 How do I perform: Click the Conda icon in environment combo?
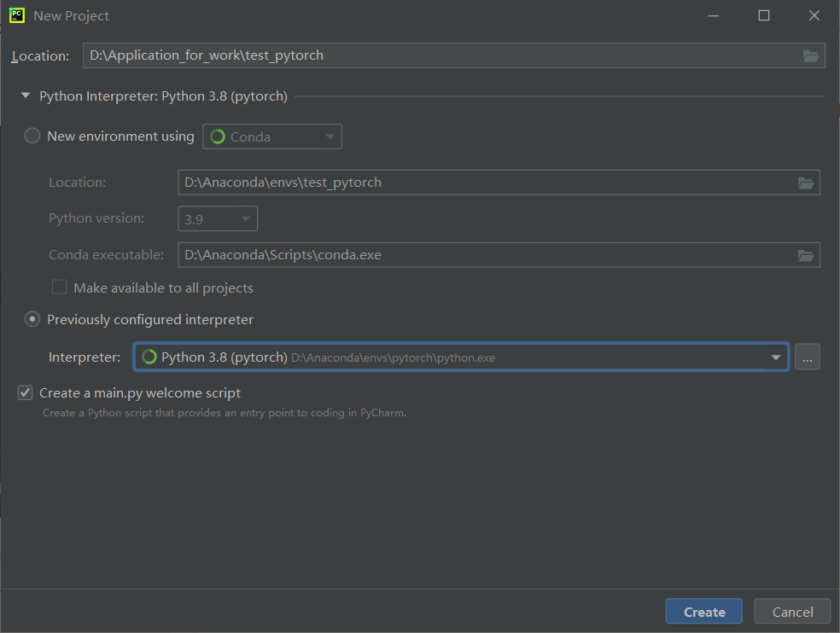click(x=218, y=136)
